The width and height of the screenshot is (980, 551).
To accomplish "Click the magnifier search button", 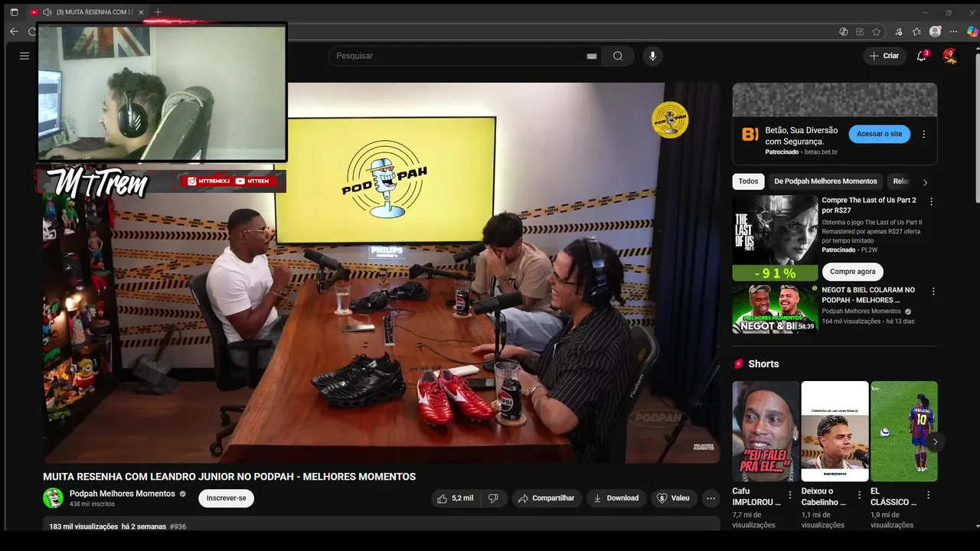I will click(618, 56).
